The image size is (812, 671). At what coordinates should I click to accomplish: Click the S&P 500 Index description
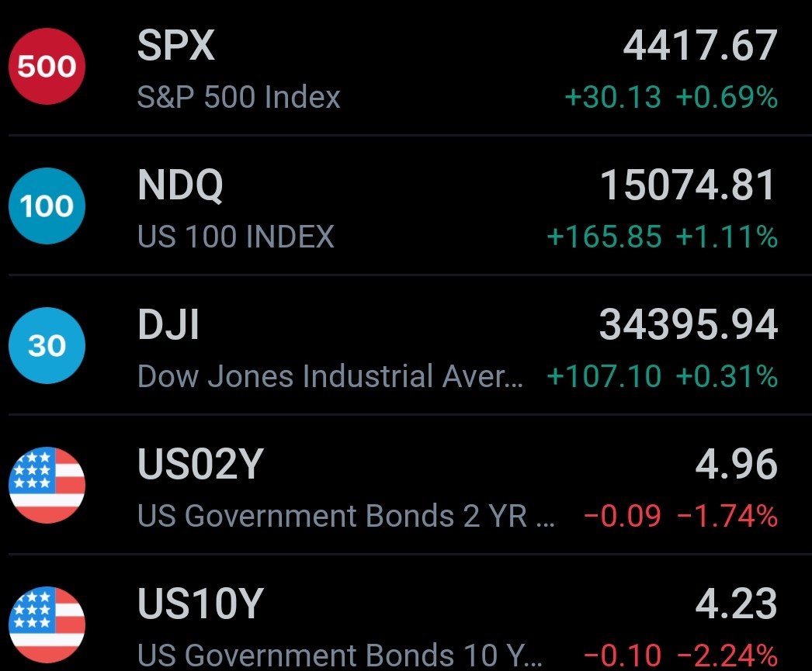[238, 98]
